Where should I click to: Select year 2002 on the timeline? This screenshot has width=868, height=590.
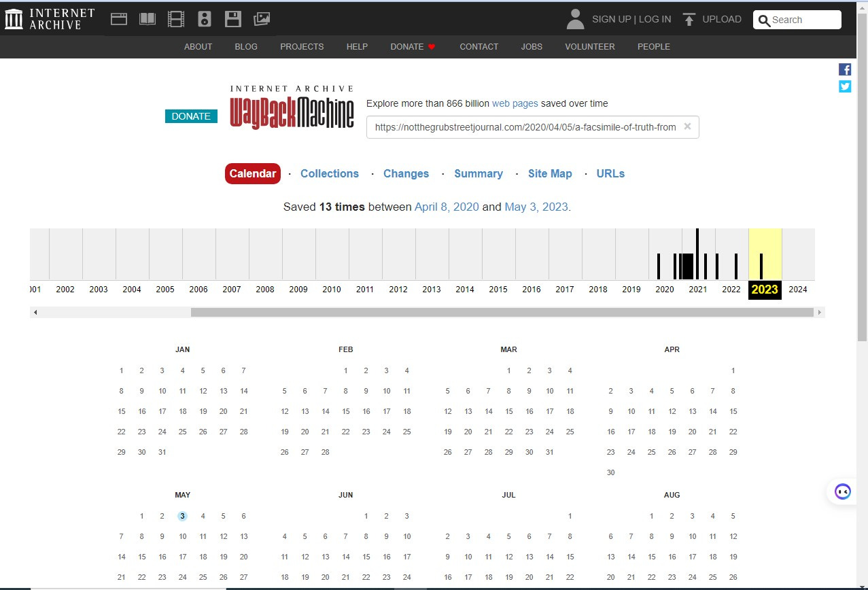click(65, 290)
